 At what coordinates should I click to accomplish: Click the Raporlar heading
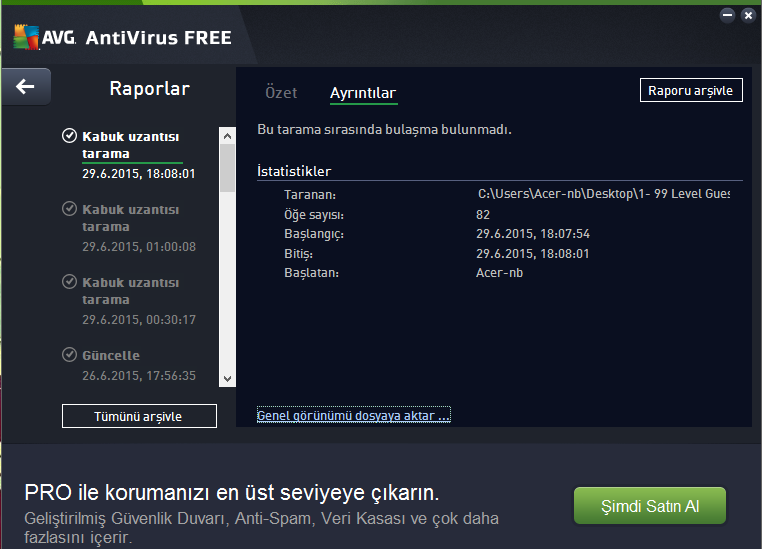click(x=149, y=88)
